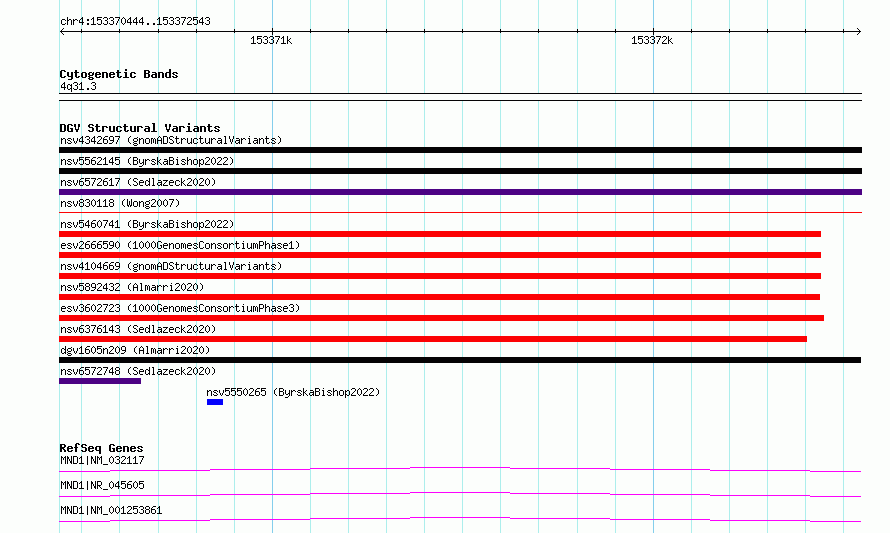
Task: Click the right arrow of the ruler
Action: coord(858,31)
